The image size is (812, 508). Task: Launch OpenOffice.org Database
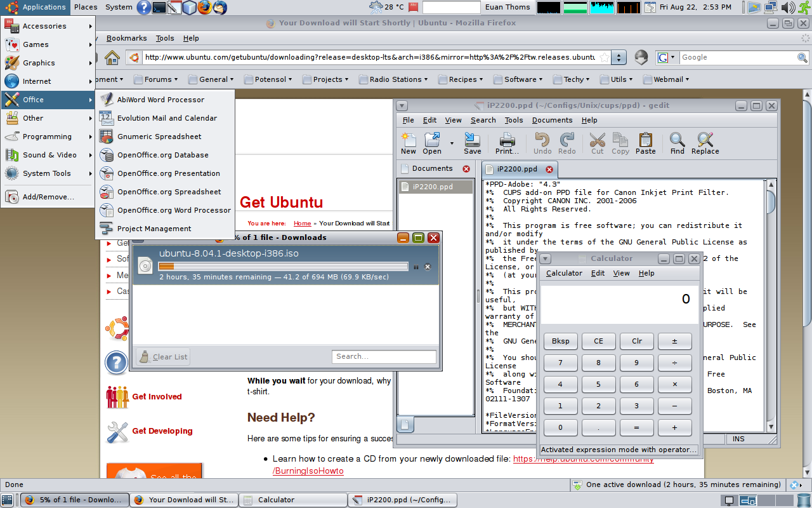click(165, 155)
